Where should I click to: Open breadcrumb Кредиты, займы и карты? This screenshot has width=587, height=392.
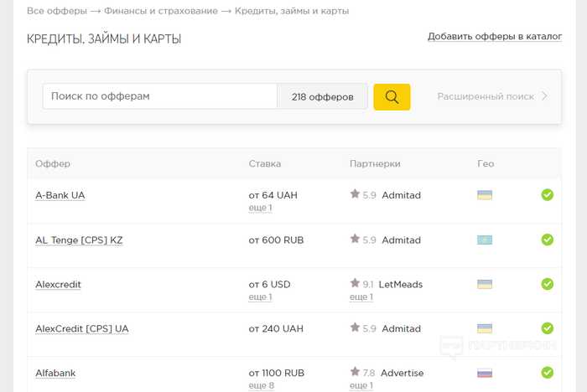[x=292, y=11]
